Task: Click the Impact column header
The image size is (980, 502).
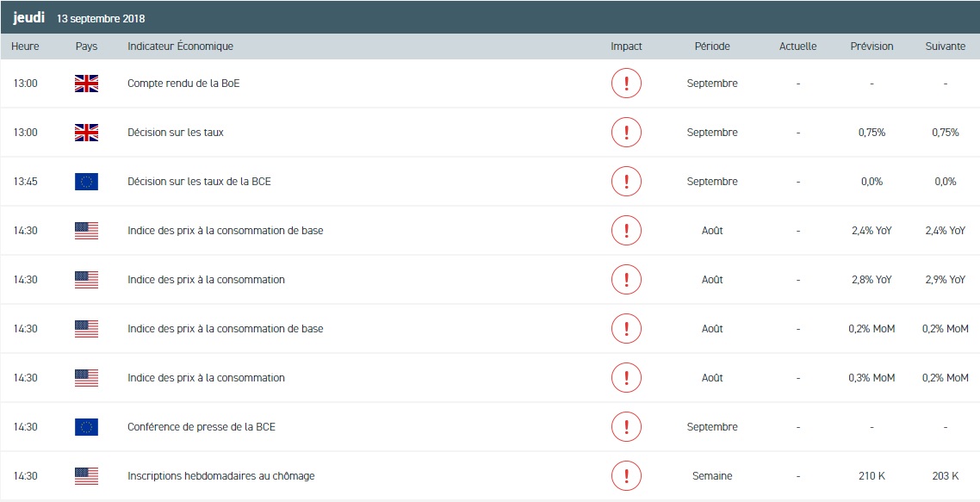Action: point(626,46)
